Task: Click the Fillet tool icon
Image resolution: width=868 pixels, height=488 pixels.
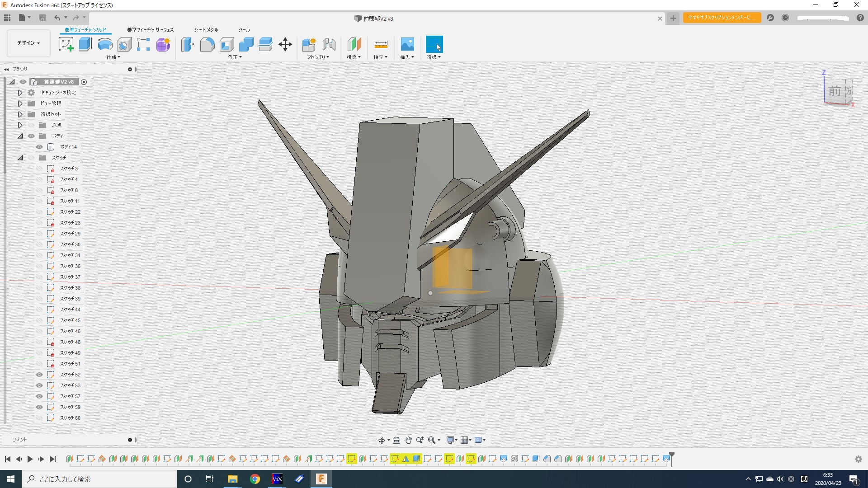Action: click(207, 44)
